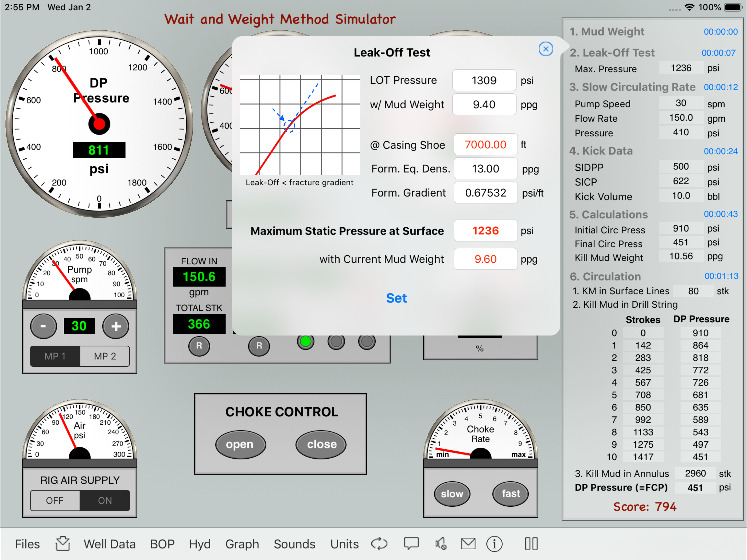Open the Well Data menu
The height and width of the screenshot is (560, 747).
pyautogui.click(x=109, y=544)
